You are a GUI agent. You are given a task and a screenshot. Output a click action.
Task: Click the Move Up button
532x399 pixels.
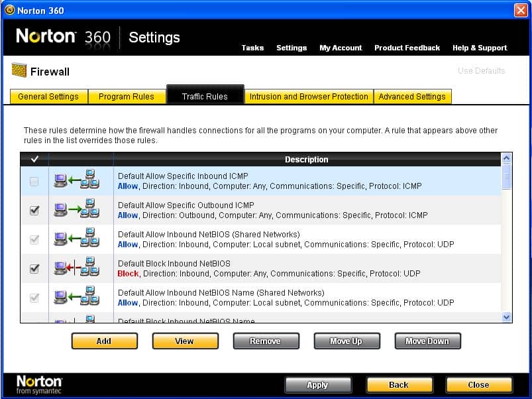346,341
